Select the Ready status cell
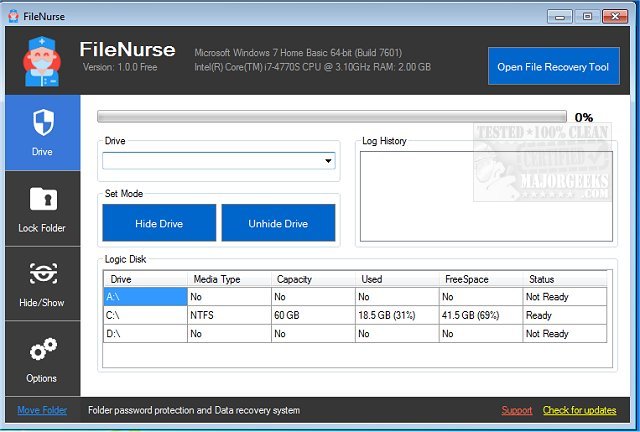 [x=565, y=315]
